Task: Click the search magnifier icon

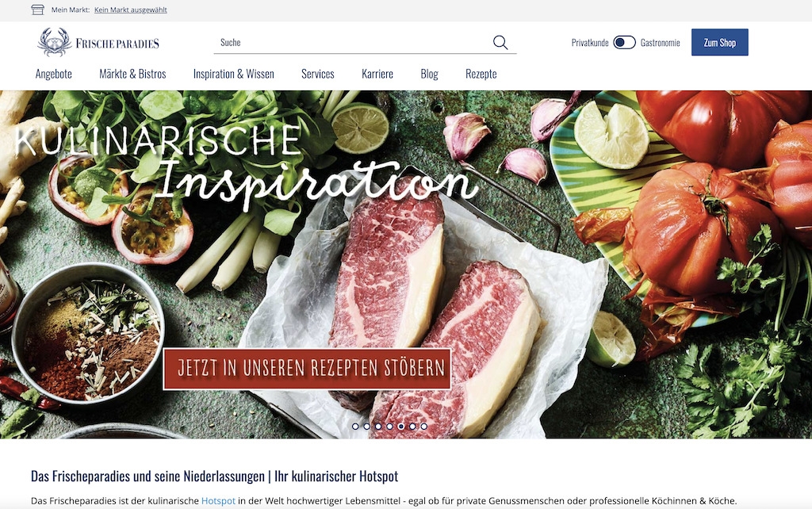Action: [500, 43]
